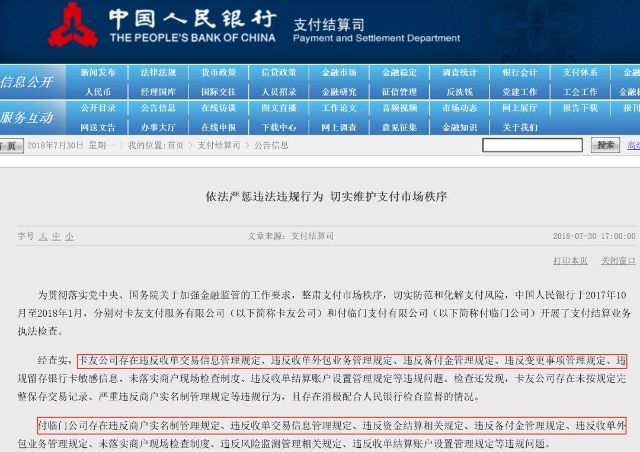The height and width of the screenshot is (452, 640).
Task: Select 市场动态 in the service menu
Action: click(x=460, y=108)
